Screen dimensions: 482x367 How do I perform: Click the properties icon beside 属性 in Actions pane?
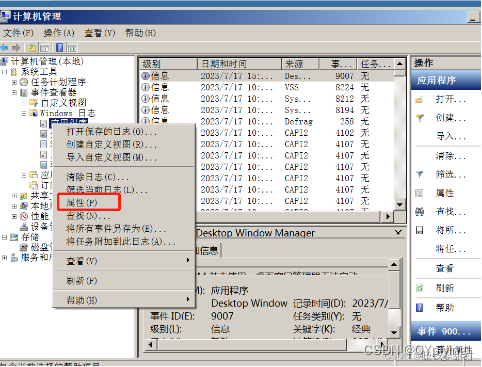point(419,193)
